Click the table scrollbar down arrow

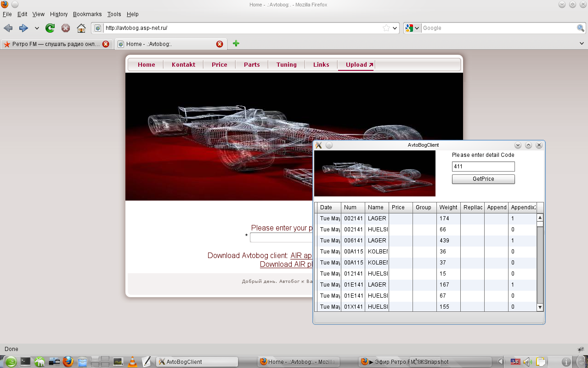click(540, 307)
